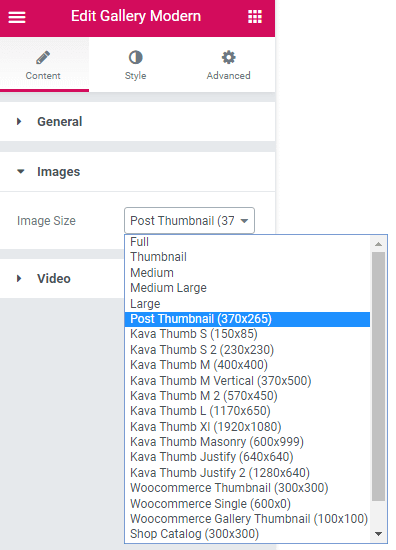396x550 pixels.
Task: Select Full image size option
Action: (247, 242)
